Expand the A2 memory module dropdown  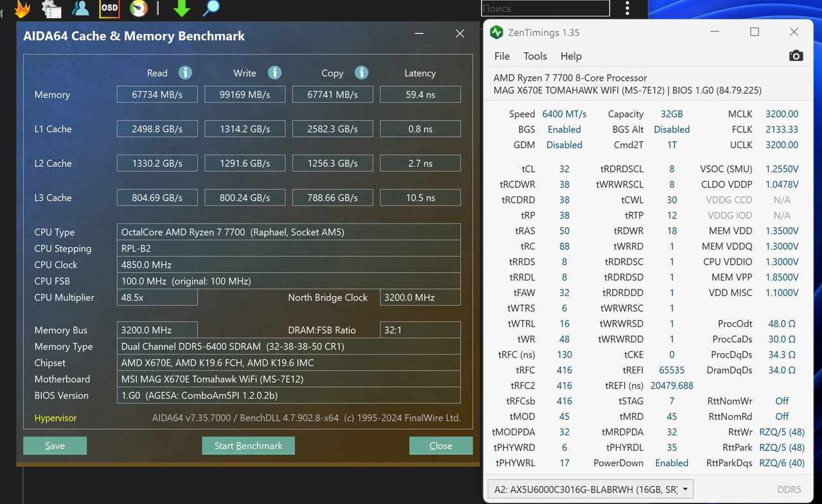590,489
